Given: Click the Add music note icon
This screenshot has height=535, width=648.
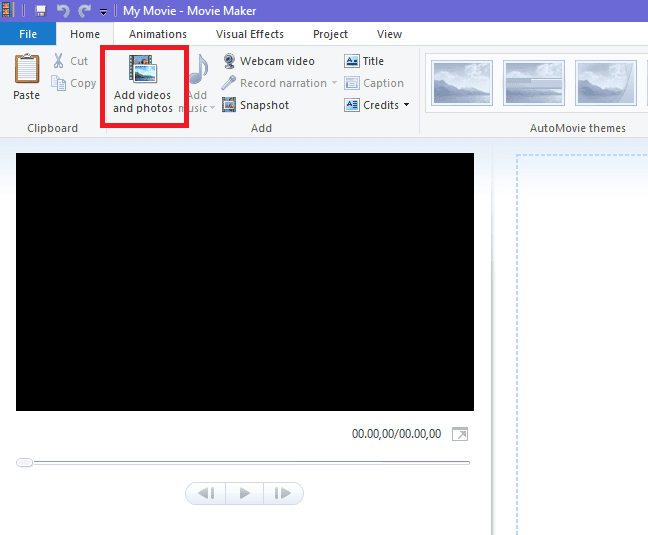Looking at the screenshot, I should pyautogui.click(x=200, y=69).
